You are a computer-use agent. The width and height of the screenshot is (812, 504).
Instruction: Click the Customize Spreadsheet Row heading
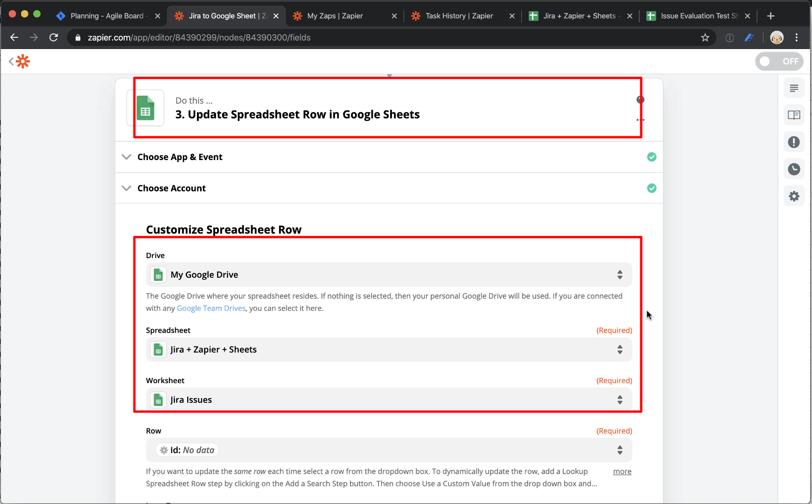tap(224, 229)
